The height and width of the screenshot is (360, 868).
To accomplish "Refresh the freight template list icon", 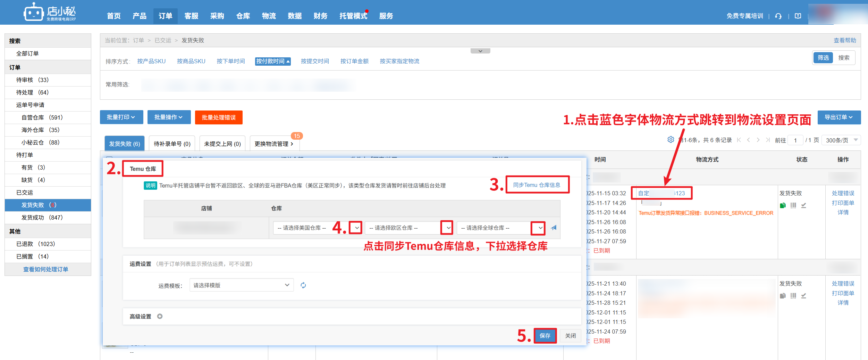I will 303,285.
